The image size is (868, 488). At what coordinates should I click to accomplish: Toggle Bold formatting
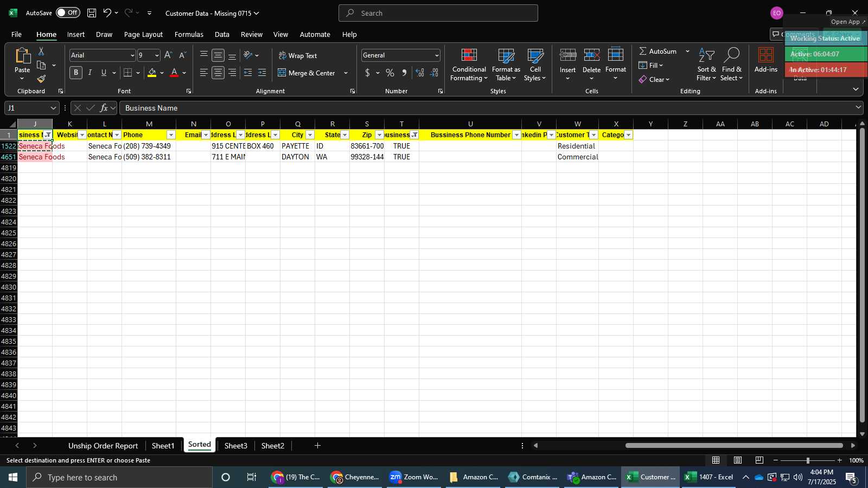tap(76, 73)
